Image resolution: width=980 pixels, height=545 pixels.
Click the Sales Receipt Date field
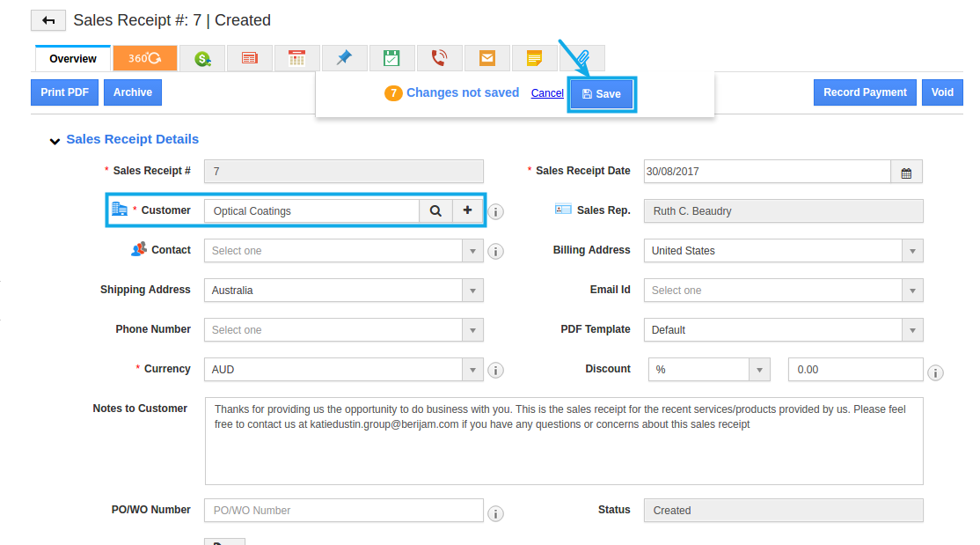tap(767, 172)
